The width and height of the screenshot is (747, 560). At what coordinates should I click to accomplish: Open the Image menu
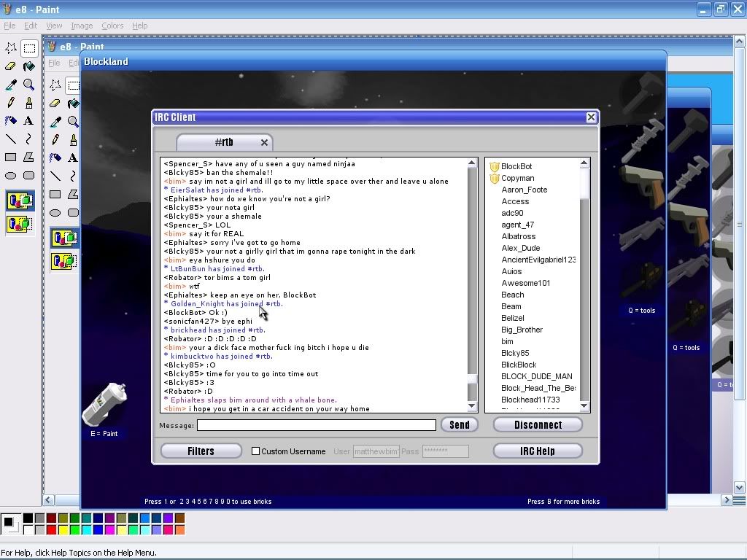pos(82,26)
